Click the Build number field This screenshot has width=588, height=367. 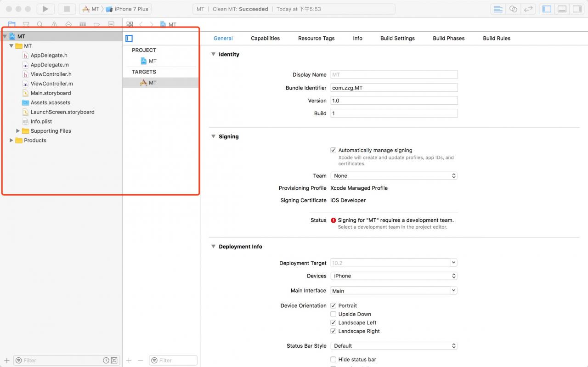(x=394, y=113)
